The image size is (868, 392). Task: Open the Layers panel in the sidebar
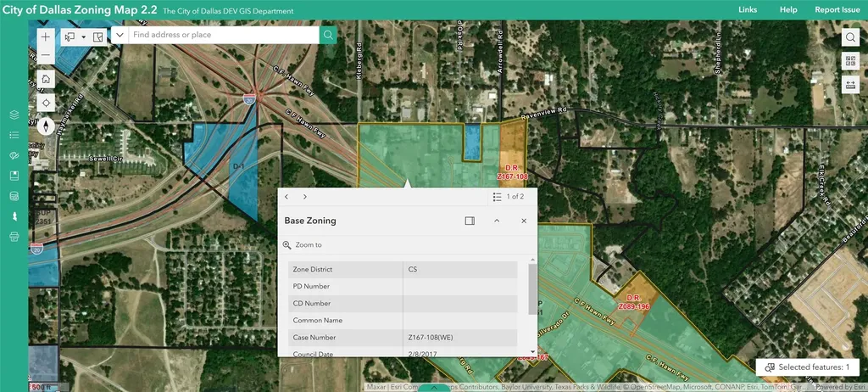click(x=14, y=115)
